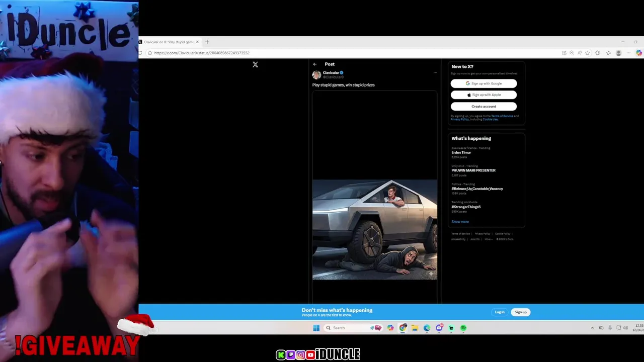The height and width of the screenshot is (362, 644).
Task: Open the browser extensions puzzle icon
Action: tap(598, 53)
